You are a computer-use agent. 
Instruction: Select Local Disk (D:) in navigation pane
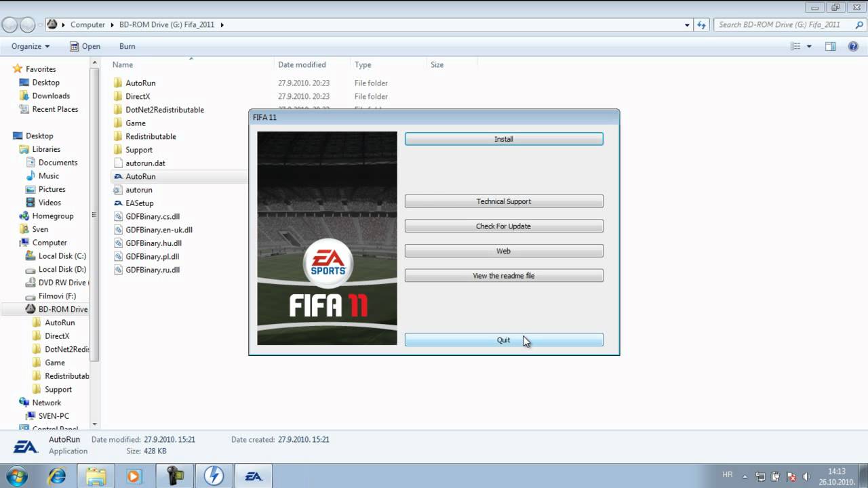click(x=62, y=269)
